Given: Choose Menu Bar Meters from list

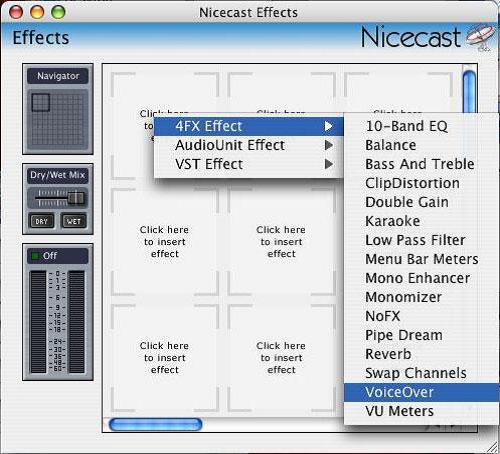Looking at the screenshot, I should click(421, 259).
